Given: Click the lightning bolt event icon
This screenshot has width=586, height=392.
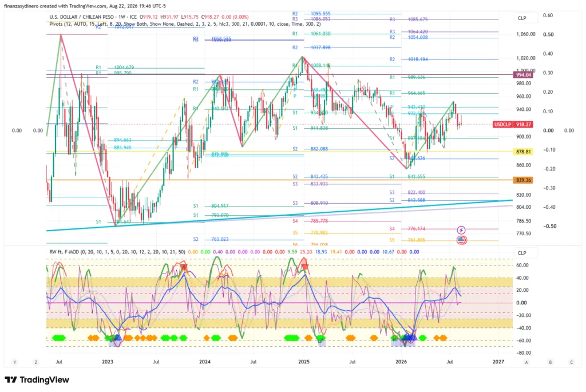Looking at the screenshot, I should pos(462,230).
